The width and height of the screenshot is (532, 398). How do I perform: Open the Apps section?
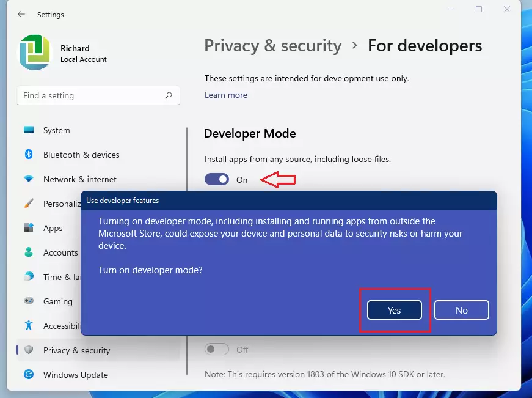[x=53, y=228]
